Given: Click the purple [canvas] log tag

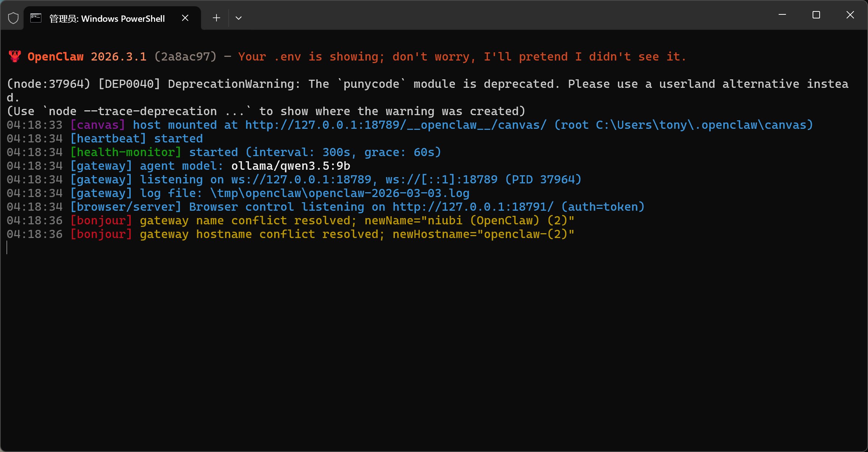Looking at the screenshot, I should 98,125.
